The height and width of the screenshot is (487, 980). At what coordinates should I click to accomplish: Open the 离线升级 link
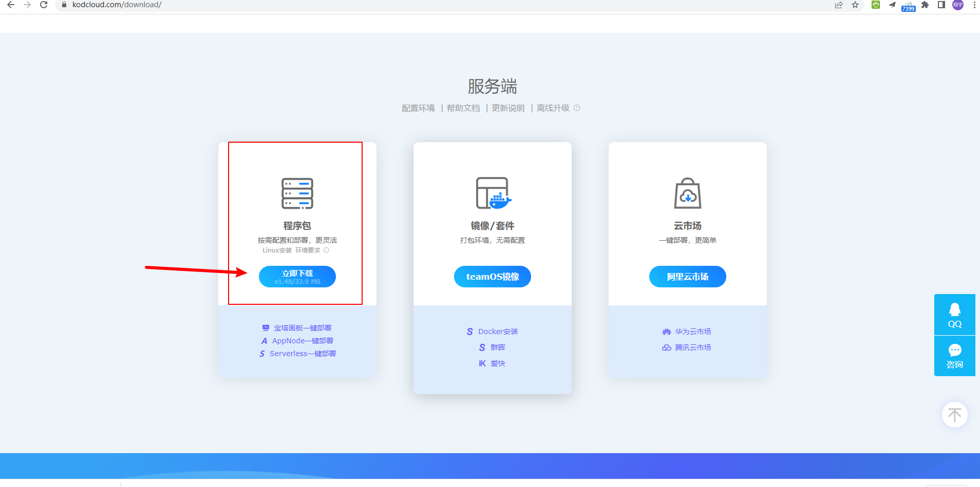coord(553,108)
